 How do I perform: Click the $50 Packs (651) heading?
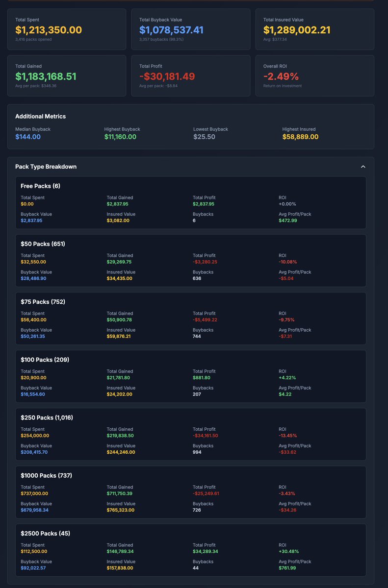click(x=43, y=244)
